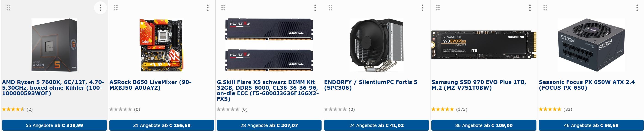Image resolution: width=644 pixels, height=132 pixels.
Task: Click the drag handle on the Seasonic Focus card
Action: [x=545, y=8]
